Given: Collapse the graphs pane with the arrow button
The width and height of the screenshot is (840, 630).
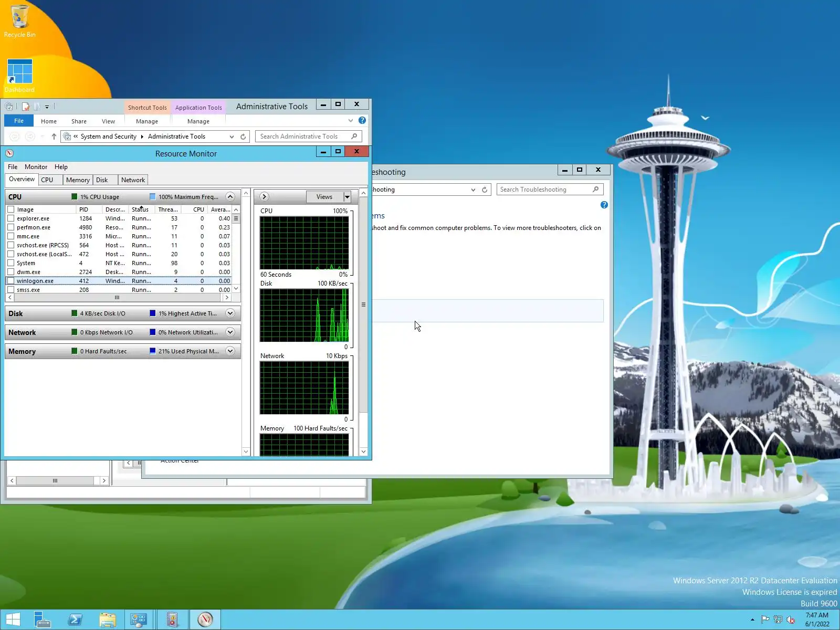Looking at the screenshot, I should (x=264, y=197).
